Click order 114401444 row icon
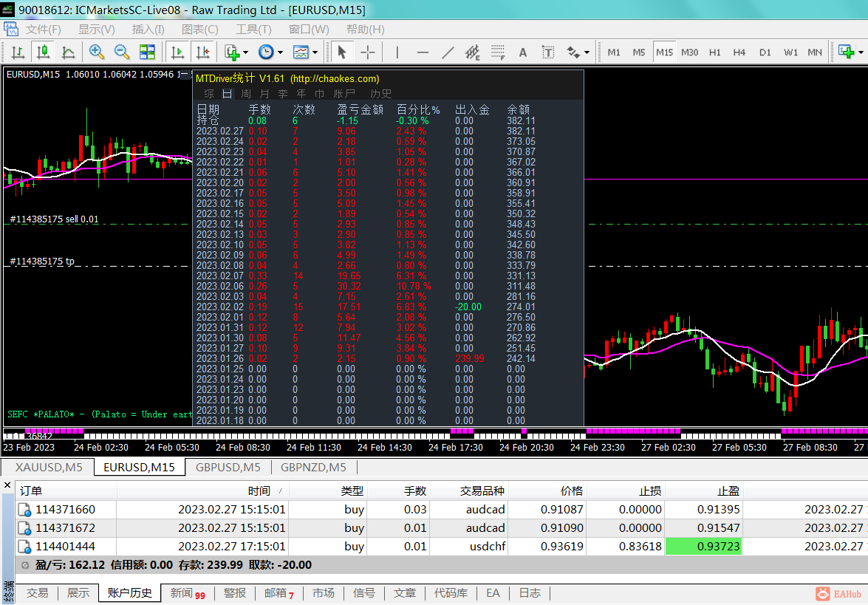The image size is (868, 605). (24, 547)
